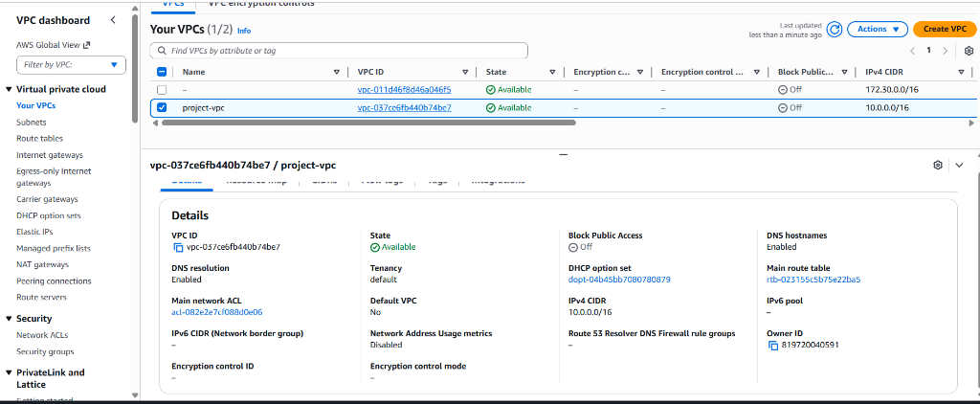Open Route servers in sidebar
Image resolution: width=980 pixels, height=404 pixels.
click(41, 298)
